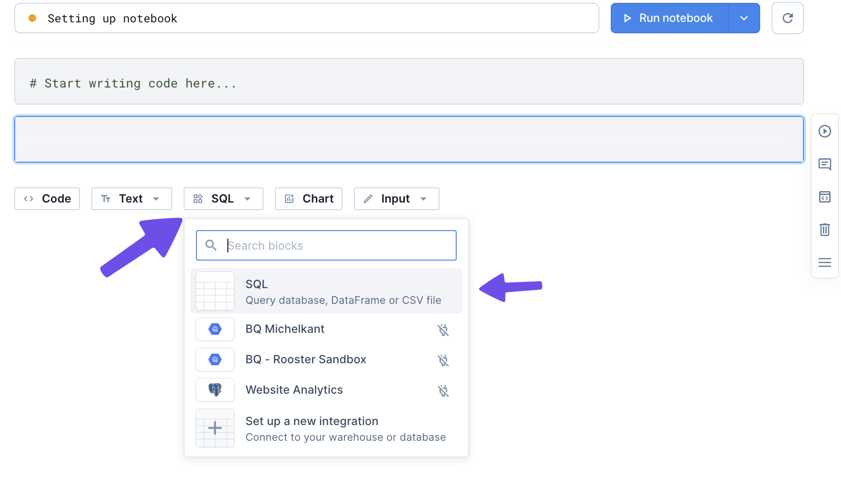The width and height of the screenshot is (841, 504).
Task: Click 'Query database, DataFrame or CSV file' text
Action: pyautogui.click(x=343, y=300)
